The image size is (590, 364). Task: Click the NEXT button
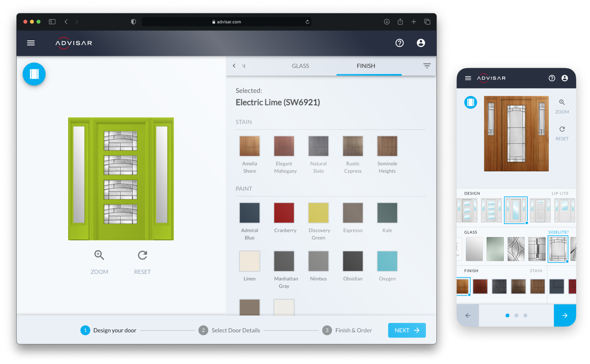pos(407,330)
